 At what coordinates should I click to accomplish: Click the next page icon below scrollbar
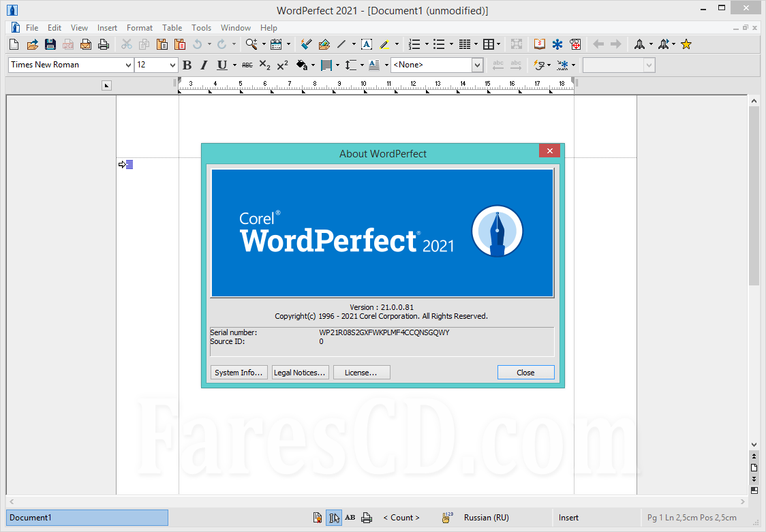(x=754, y=480)
